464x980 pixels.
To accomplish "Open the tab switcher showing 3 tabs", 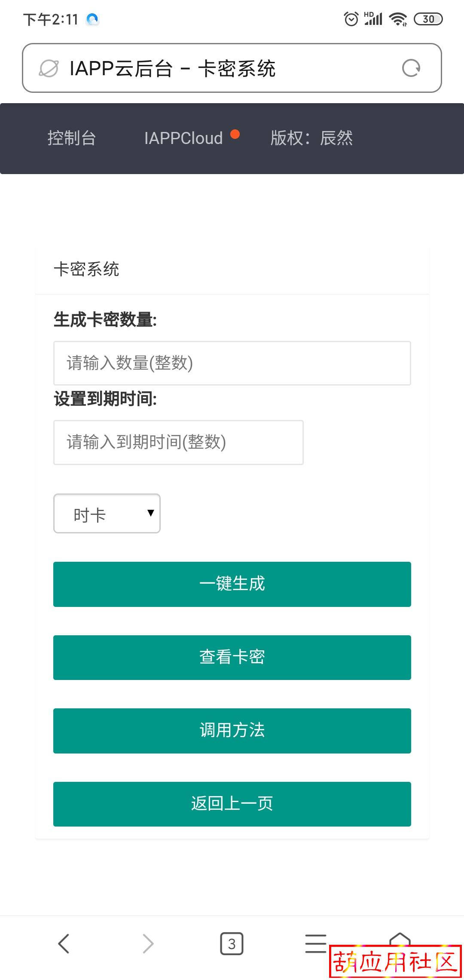I will click(x=232, y=943).
